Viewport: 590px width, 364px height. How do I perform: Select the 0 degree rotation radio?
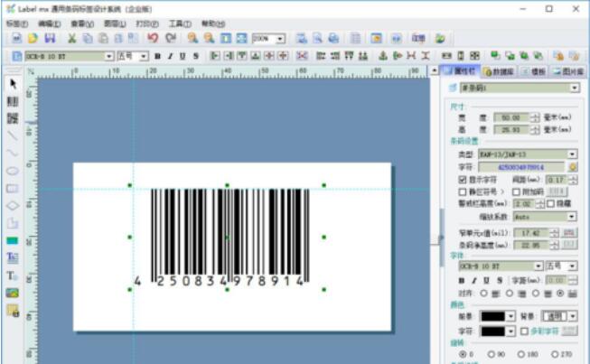(463, 354)
